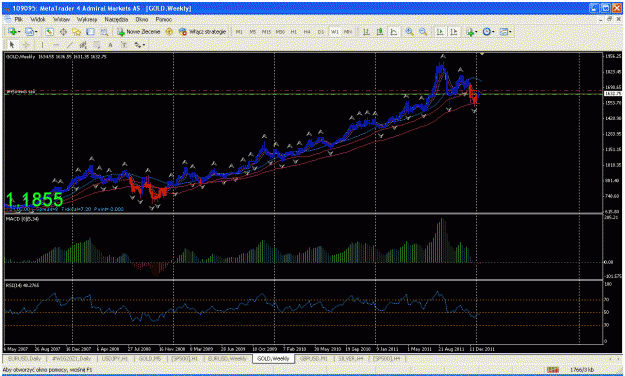Switch to bar chart icon
The width and height of the screenshot is (625, 376).
click(x=366, y=32)
